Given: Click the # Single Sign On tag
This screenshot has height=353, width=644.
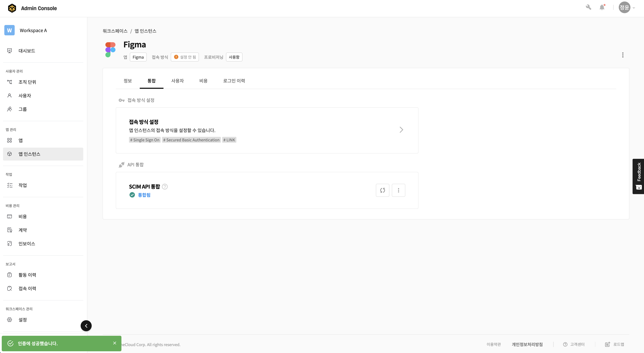Looking at the screenshot, I should pos(145,140).
